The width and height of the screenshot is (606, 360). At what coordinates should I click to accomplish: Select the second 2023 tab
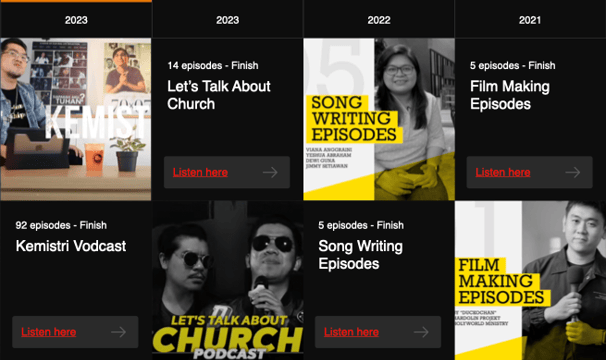228,20
